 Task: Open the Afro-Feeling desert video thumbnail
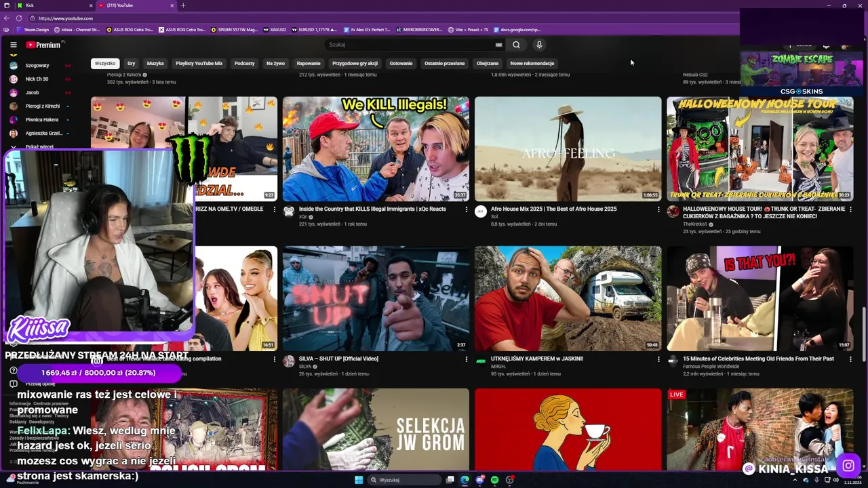point(568,149)
